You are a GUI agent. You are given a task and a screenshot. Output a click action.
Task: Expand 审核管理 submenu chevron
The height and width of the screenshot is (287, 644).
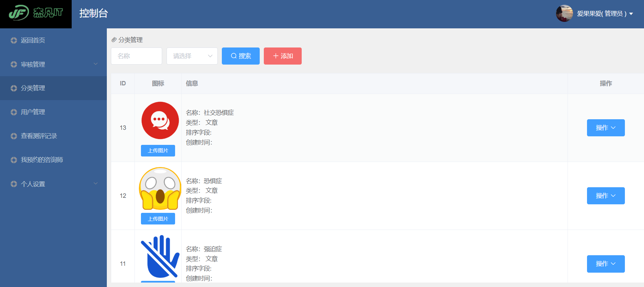coord(96,64)
